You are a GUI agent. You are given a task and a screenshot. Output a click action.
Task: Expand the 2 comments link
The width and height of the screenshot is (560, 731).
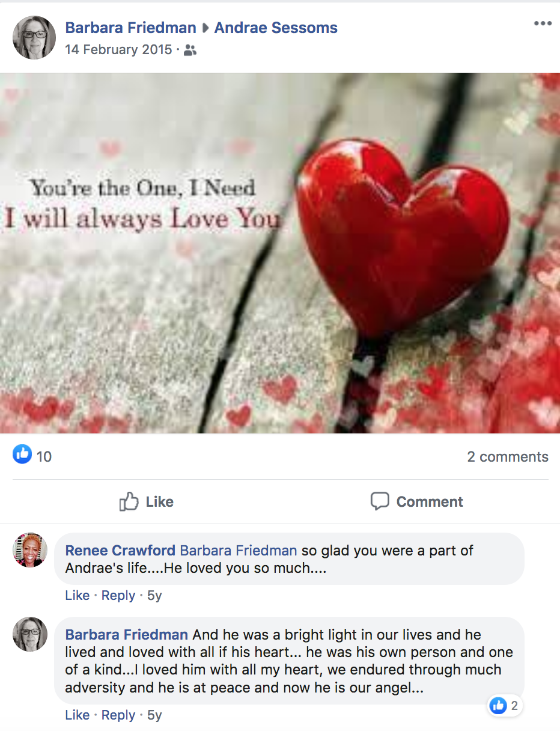(508, 457)
